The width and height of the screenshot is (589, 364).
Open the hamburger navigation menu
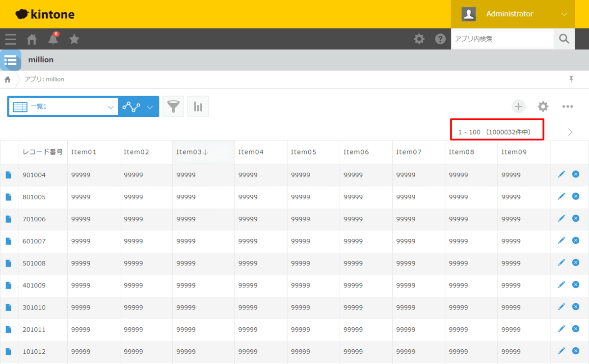coord(10,39)
